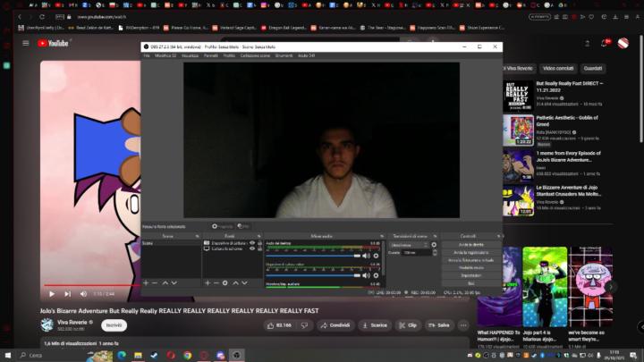This screenshot has height=362, width=644.
Task: Click the Scarica download button
Action: [375, 325]
